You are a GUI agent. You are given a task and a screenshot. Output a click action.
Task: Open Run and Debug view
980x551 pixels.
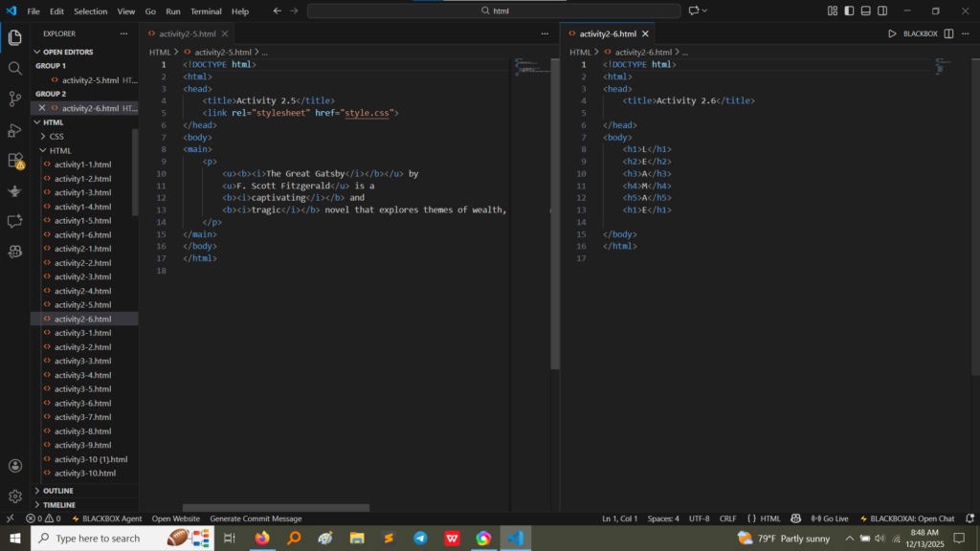(x=15, y=129)
